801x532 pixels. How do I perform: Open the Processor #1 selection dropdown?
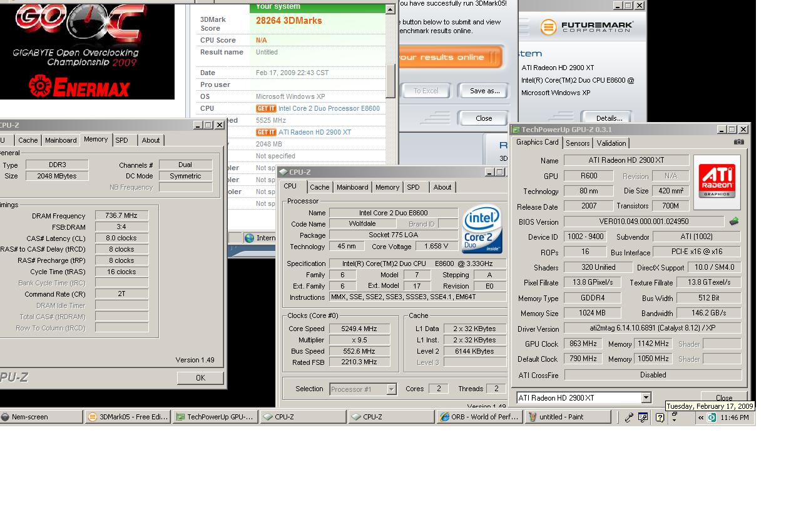(x=391, y=389)
